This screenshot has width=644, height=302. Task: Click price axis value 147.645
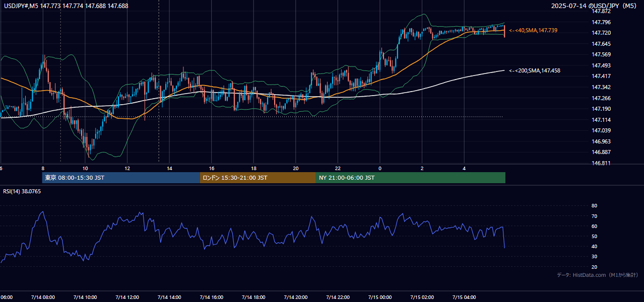(602, 44)
